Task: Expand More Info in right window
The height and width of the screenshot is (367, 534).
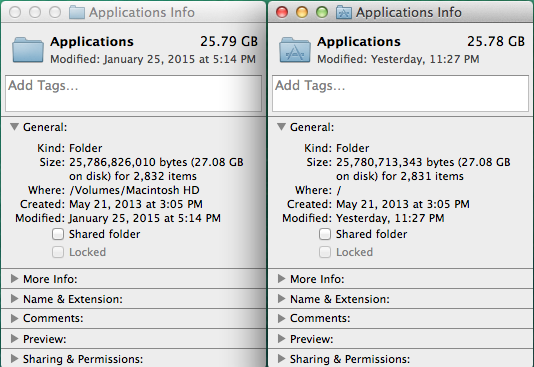Action: click(x=281, y=279)
